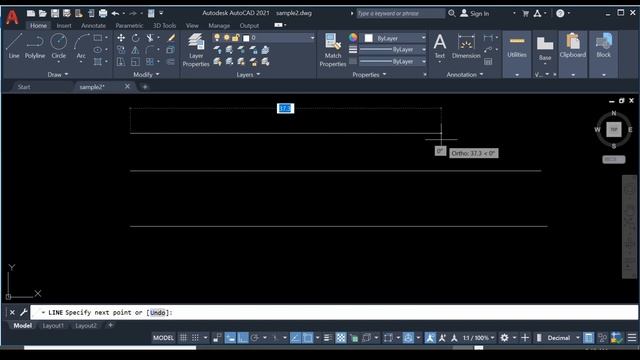Image resolution: width=640 pixels, height=360 pixels.
Task: Expand the Layers panel
Action: point(248,75)
